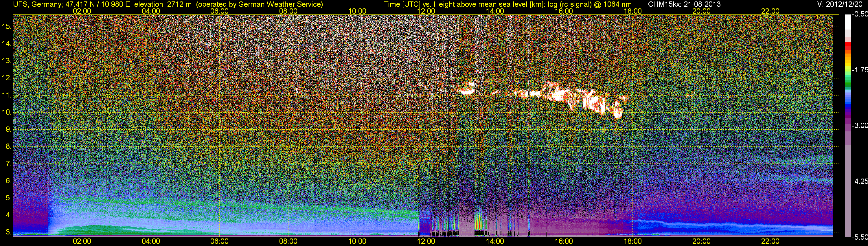Click the station title 'UFS, Germany; 47.417 N / 10.980 E'
Viewport: 868px width, 246px height.
coord(72,4)
